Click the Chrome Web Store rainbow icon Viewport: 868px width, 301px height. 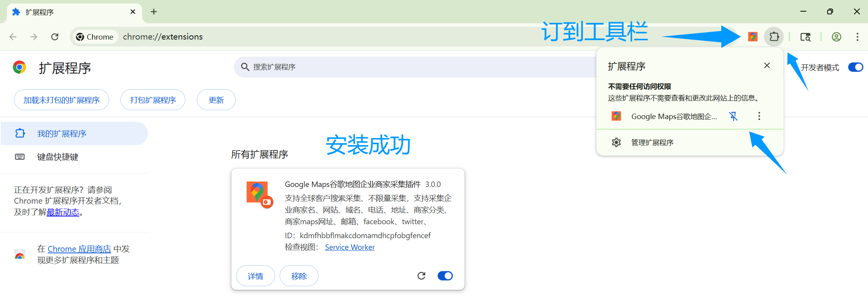coord(20,254)
